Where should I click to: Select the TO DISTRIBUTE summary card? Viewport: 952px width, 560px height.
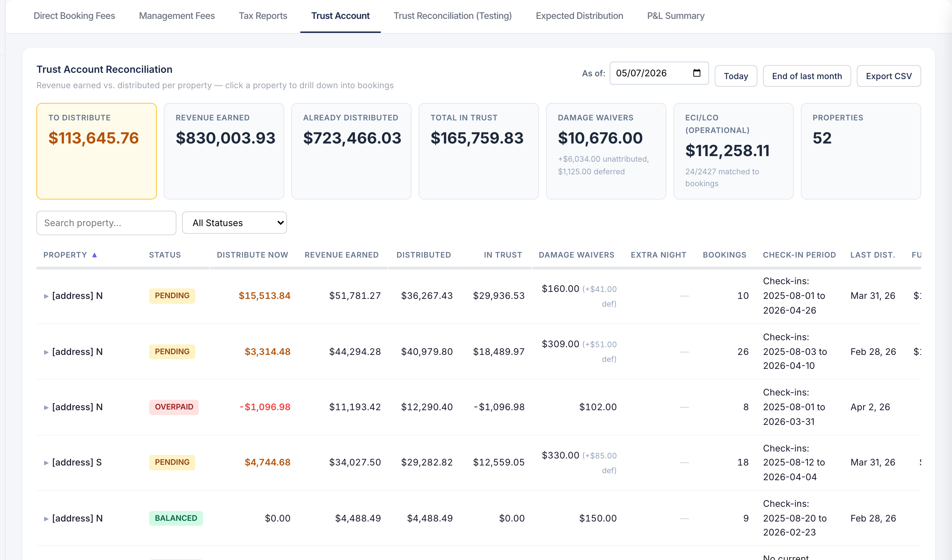pos(97,151)
